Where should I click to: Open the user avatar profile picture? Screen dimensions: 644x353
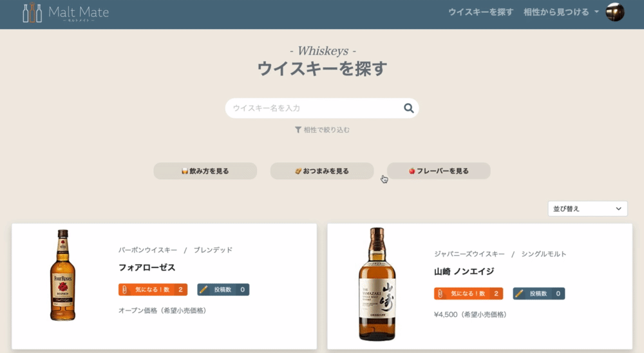[x=615, y=12]
